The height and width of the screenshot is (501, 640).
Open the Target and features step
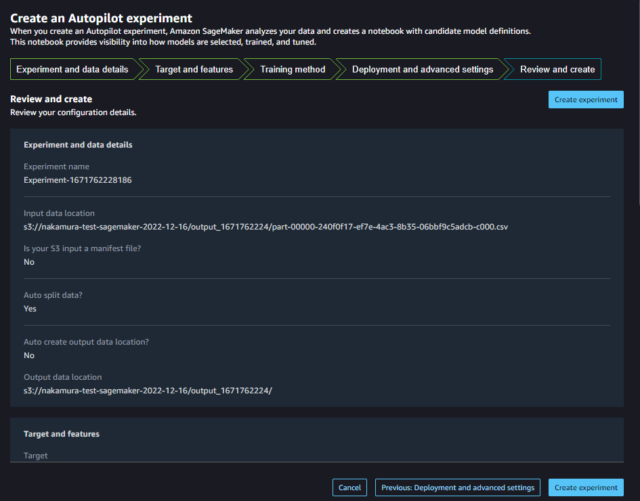[194, 69]
